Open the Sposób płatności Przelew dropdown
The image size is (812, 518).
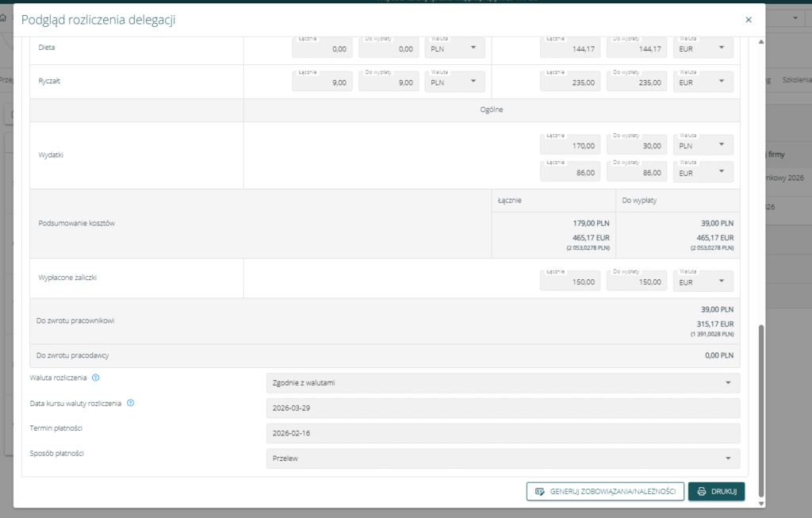[503, 459]
